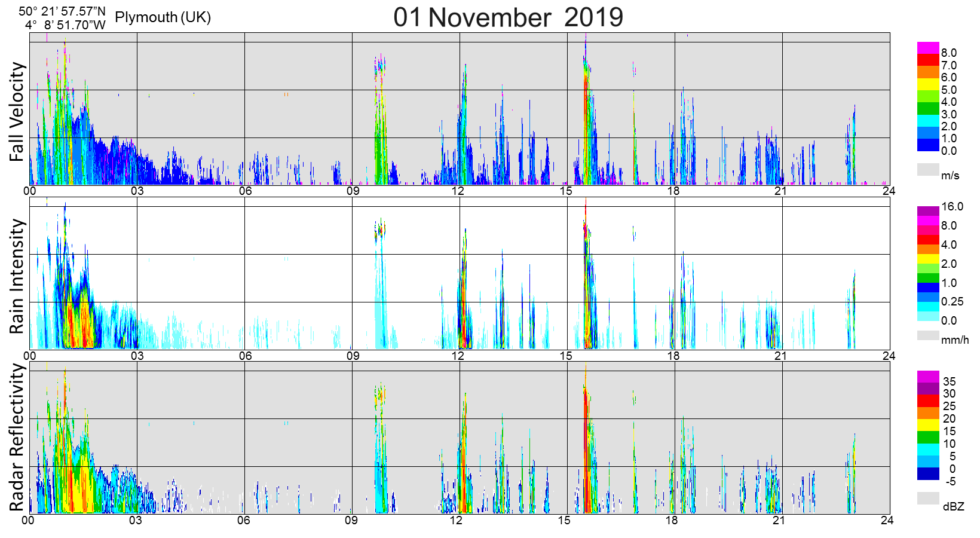Click the "25" value in the Radar Reflectivity legend
980x538 pixels.
coord(950,406)
